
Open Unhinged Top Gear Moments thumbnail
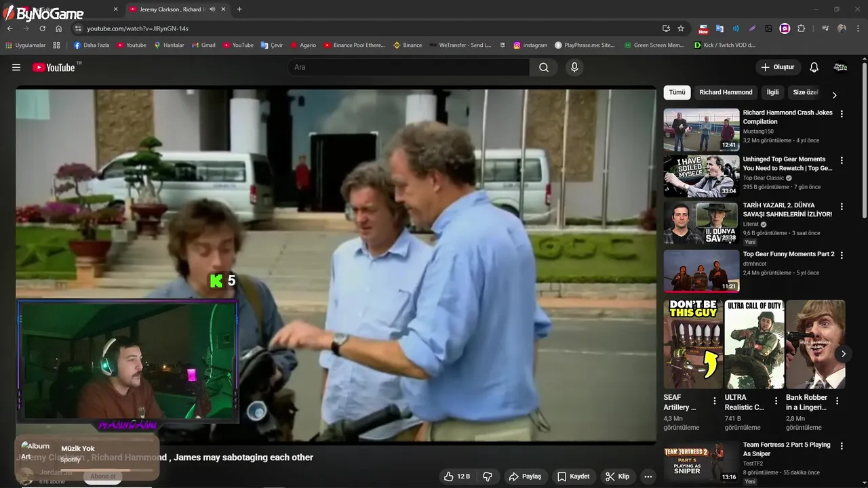click(701, 176)
